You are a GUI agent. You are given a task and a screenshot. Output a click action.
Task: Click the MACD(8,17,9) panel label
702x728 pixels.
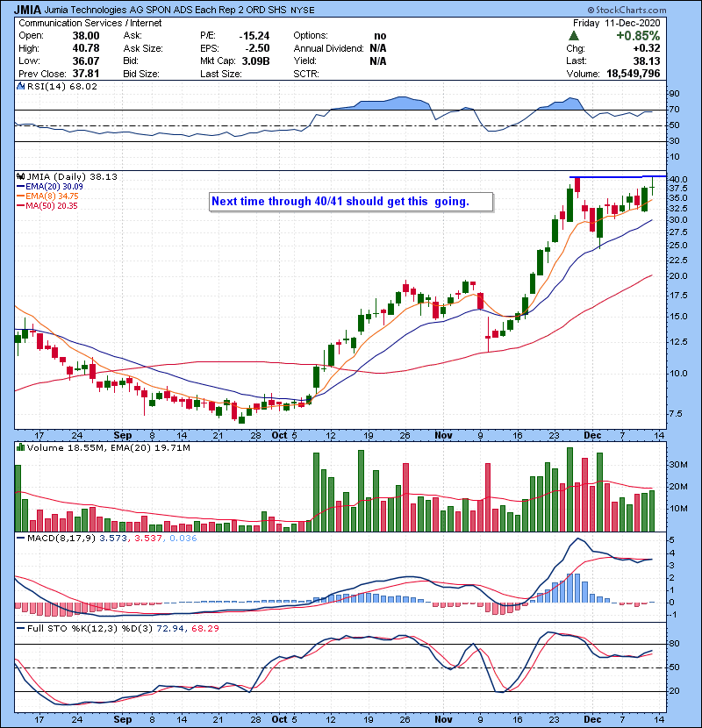(61, 539)
